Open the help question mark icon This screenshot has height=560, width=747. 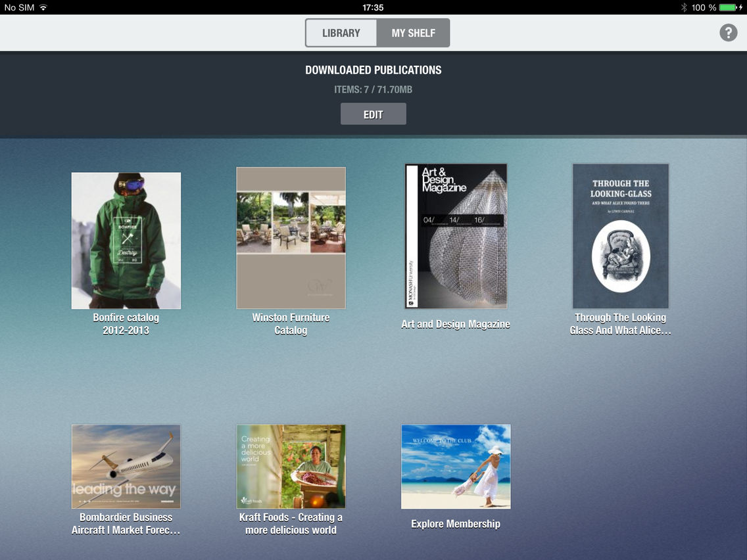coord(728,33)
